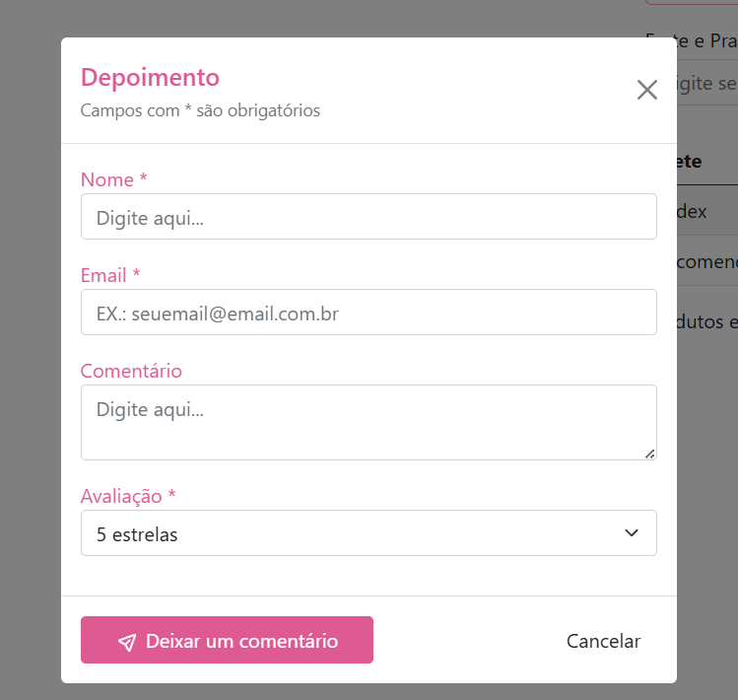This screenshot has height=700, width=738.
Task: Open the Avaliação dropdown showing 5 estrelas
Action: [x=368, y=533]
